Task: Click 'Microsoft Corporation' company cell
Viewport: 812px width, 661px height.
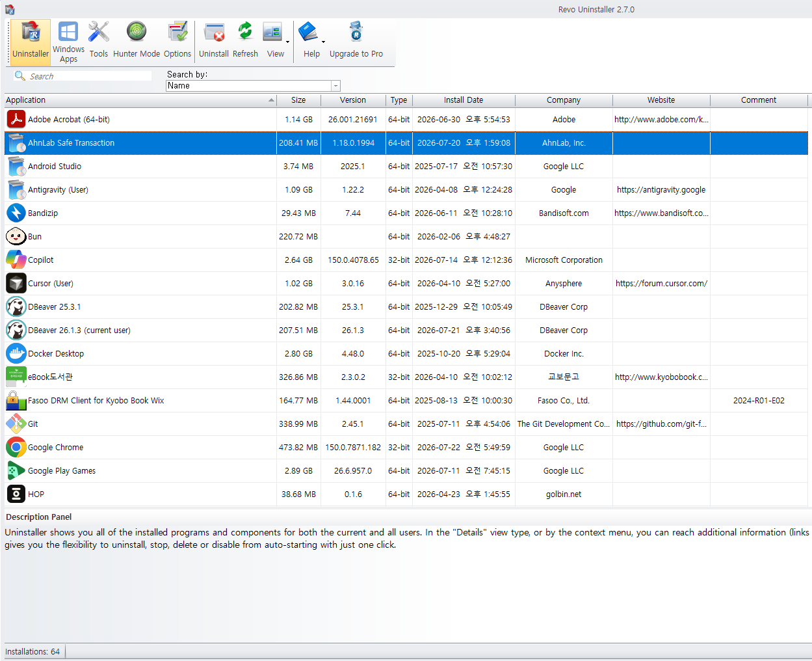Action: pos(564,260)
